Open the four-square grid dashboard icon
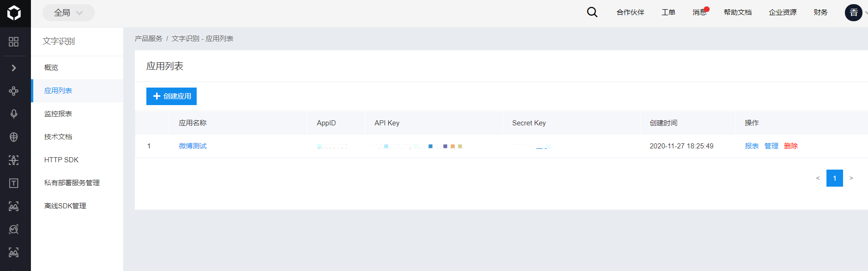 pos(14,42)
